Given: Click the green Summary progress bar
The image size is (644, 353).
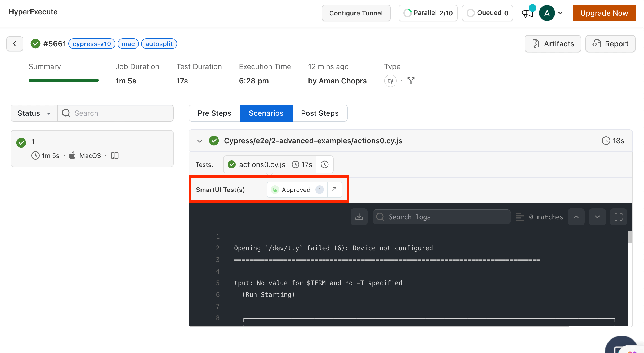Looking at the screenshot, I should click(64, 80).
